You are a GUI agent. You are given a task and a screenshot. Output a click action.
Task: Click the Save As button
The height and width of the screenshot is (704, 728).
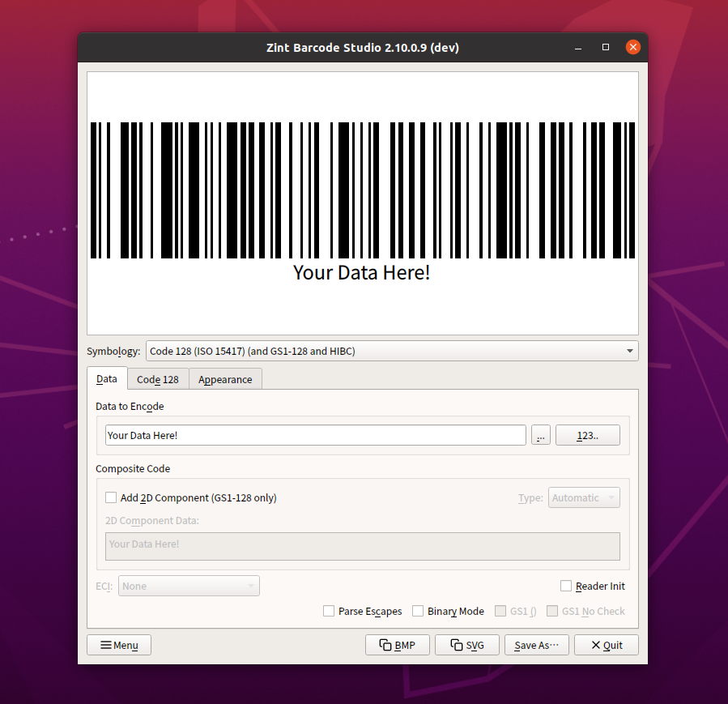(536, 645)
